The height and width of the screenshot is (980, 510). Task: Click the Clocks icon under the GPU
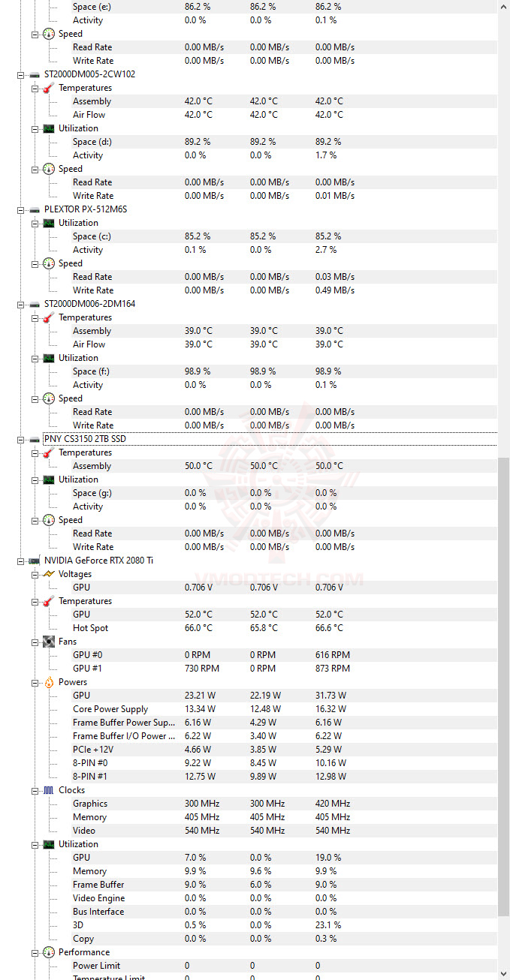49,790
